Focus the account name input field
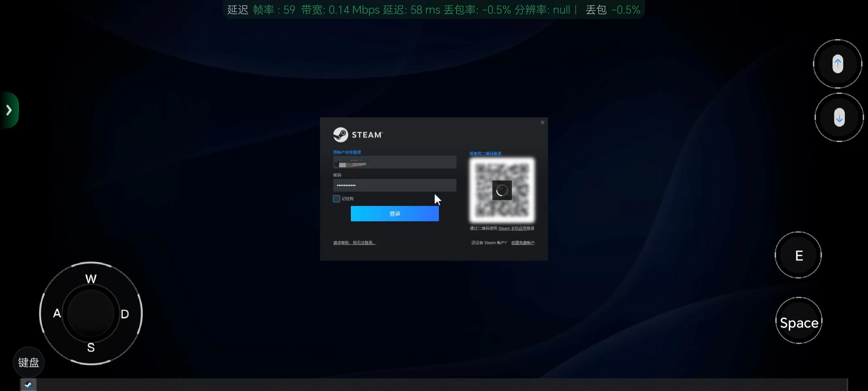868x391 pixels. [x=395, y=162]
